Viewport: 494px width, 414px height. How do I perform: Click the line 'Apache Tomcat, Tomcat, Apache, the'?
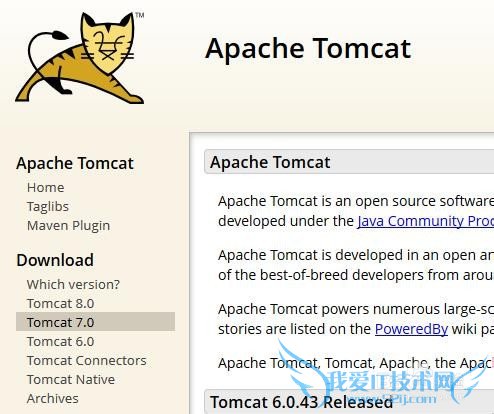[356, 363]
